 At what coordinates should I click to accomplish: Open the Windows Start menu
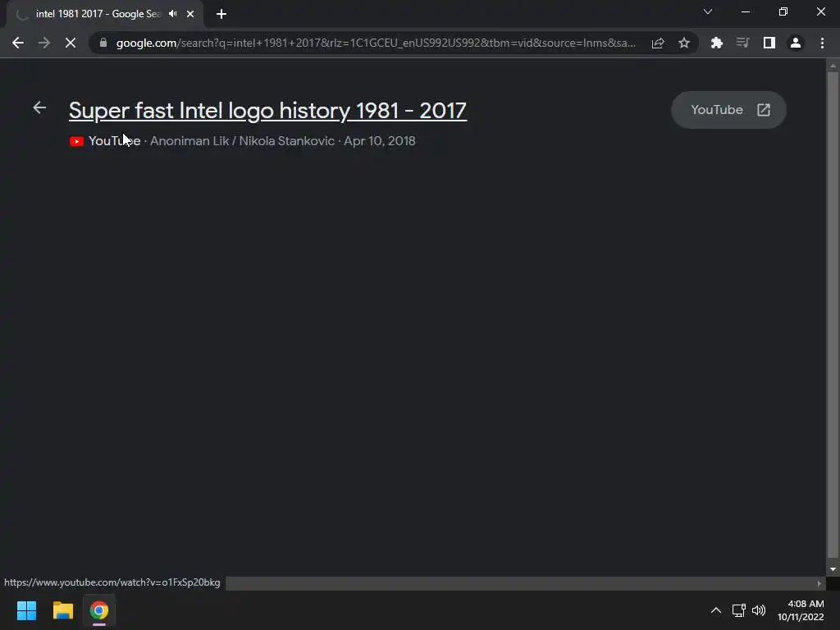coord(26,610)
